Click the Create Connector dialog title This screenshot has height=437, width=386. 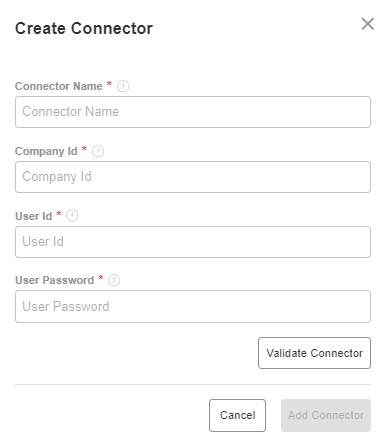click(x=84, y=28)
